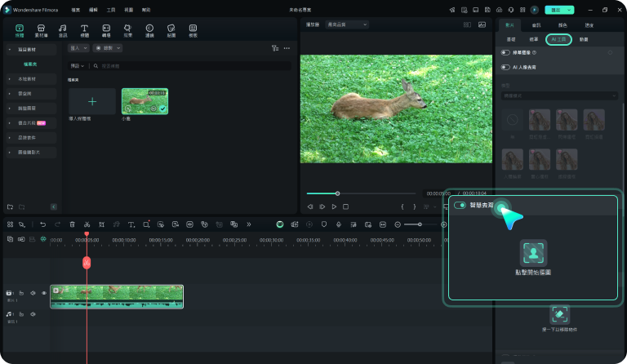Expand the 本地素材 tree item
The image size is (627, 364).
coord(10,79)
